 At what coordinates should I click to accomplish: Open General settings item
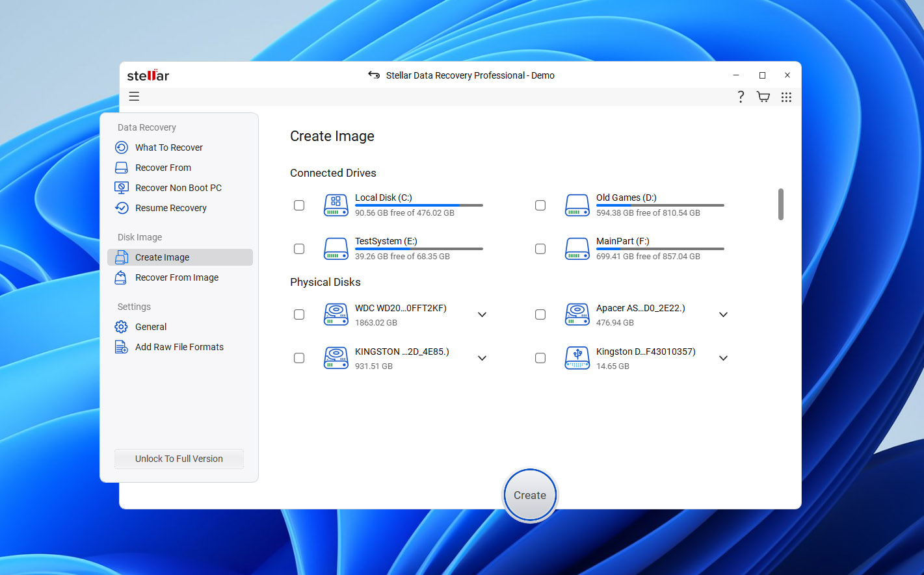151,327
